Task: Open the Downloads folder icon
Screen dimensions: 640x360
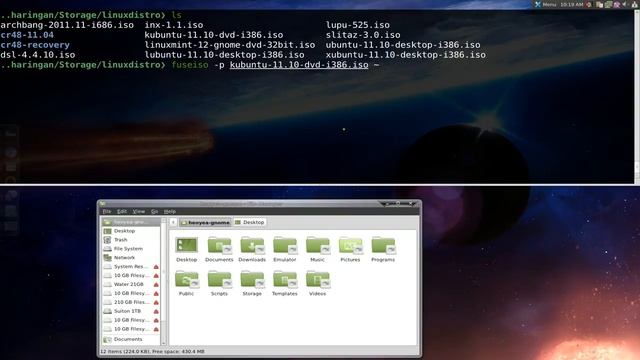Action: coord(252,245)
